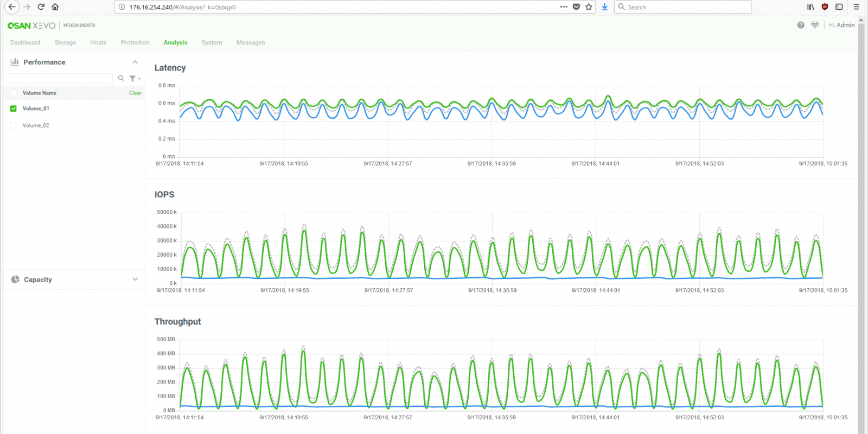The image size is (868, 434).
Task: Click the Latency chart 0.8 ms axis label
Action: [x=167, y=85]
